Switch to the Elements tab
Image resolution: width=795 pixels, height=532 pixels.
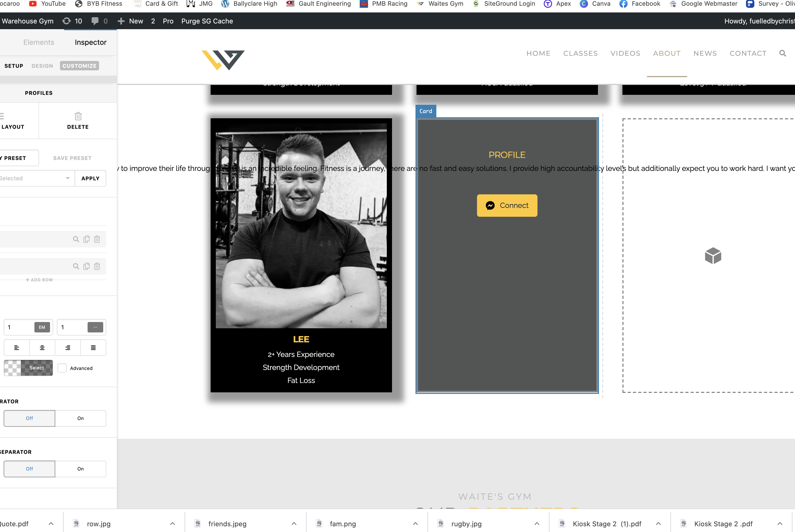39,42
